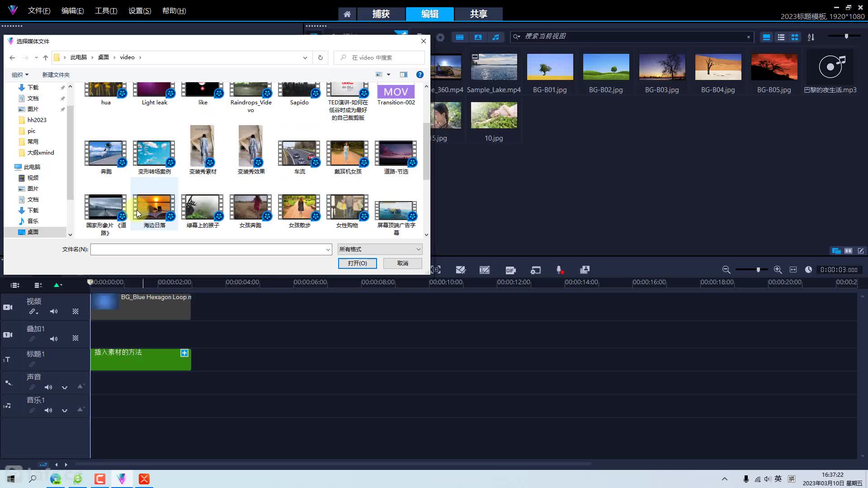The image size is (868, 488).
Task: Expand the address bar history dropdown
Action: [305, 57]
